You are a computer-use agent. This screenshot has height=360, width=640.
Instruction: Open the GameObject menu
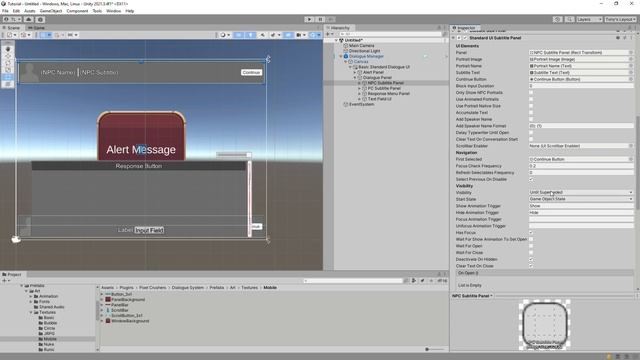(51, 11)
